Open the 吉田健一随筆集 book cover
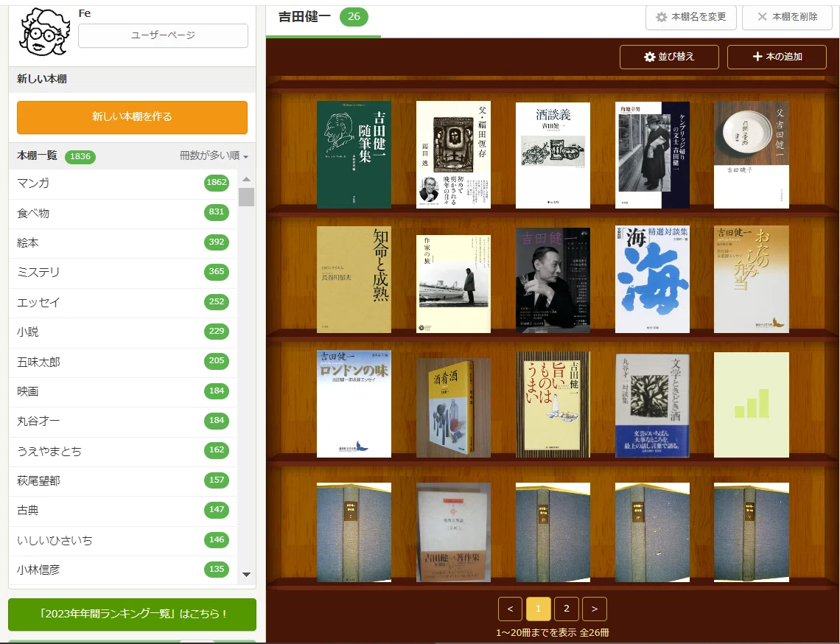Image resolution: width=840 pixels, height=644 pixels. click(354, 154)
